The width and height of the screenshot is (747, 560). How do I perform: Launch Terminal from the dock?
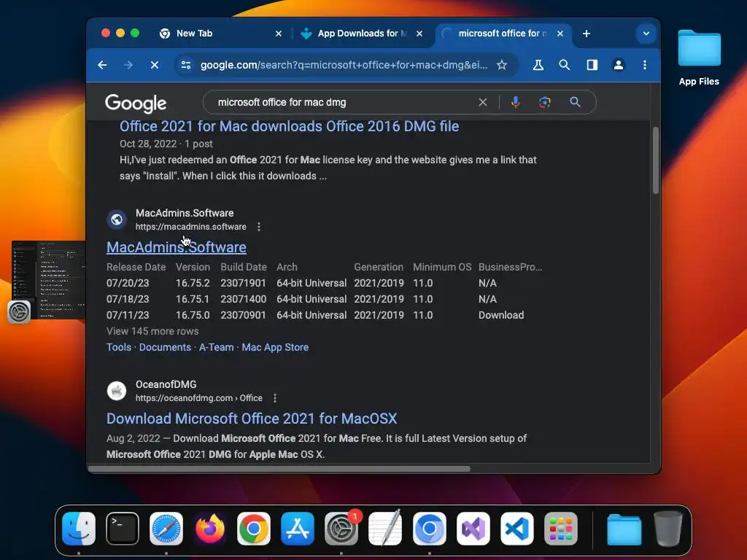[x=123, y=529]
